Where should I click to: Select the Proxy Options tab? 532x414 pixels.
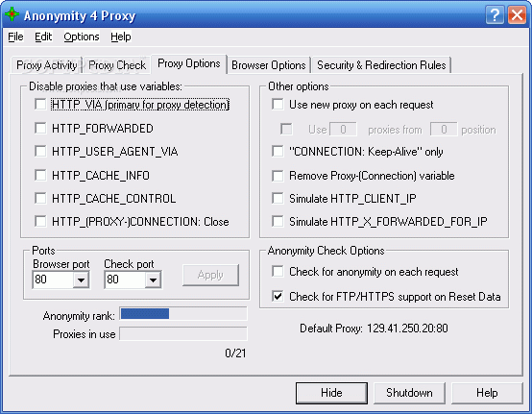point(189,63)
